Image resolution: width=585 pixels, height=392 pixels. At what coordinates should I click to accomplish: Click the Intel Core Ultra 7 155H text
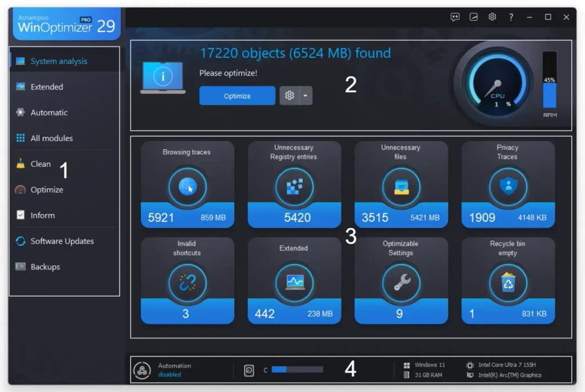pos(507,365)
